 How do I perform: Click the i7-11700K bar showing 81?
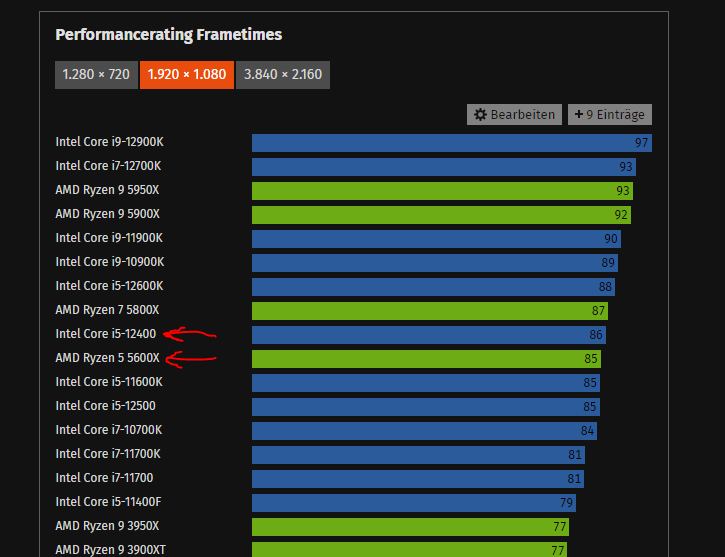click(x=418, y=455)
